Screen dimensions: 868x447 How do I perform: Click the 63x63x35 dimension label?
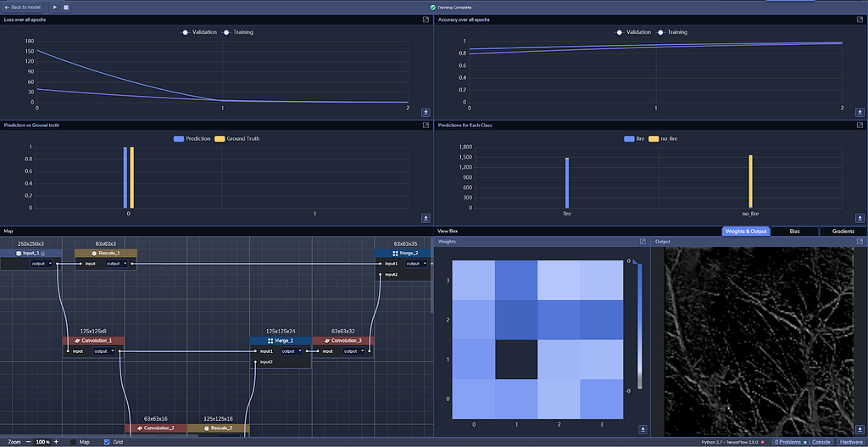(405, 243)
